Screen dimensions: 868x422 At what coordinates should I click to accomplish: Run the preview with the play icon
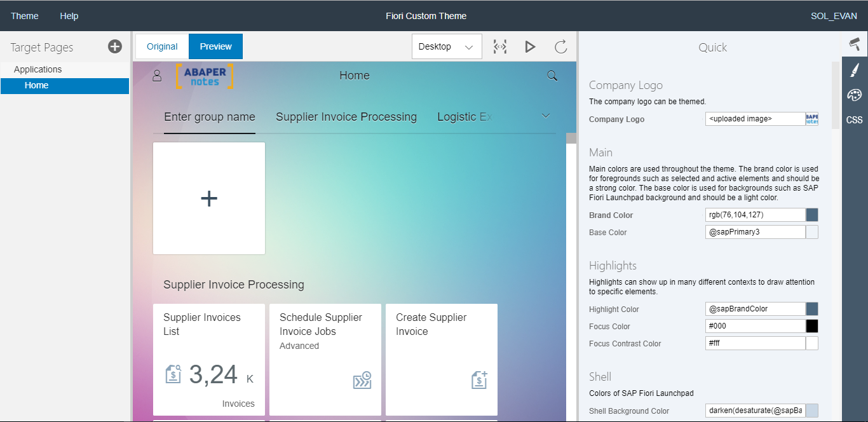point(530,46)
